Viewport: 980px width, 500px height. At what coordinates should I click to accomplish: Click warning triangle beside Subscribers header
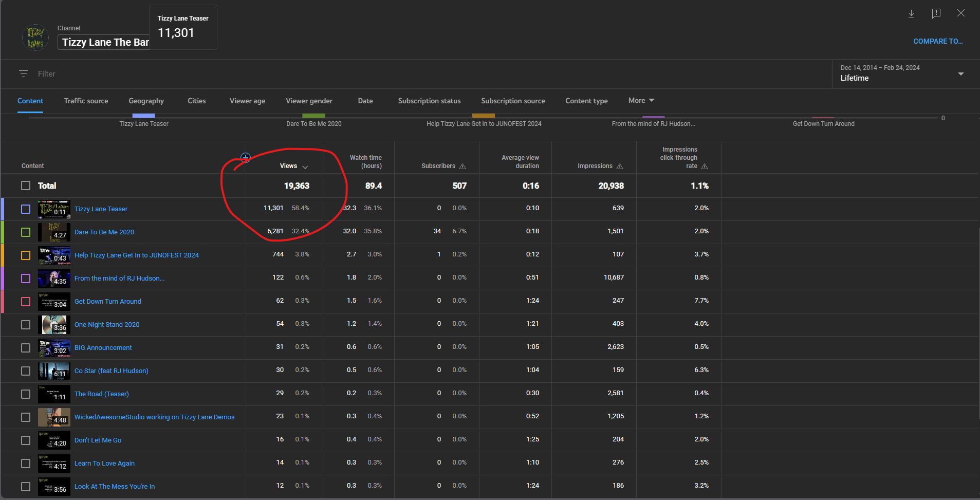[x=463, y=166]
